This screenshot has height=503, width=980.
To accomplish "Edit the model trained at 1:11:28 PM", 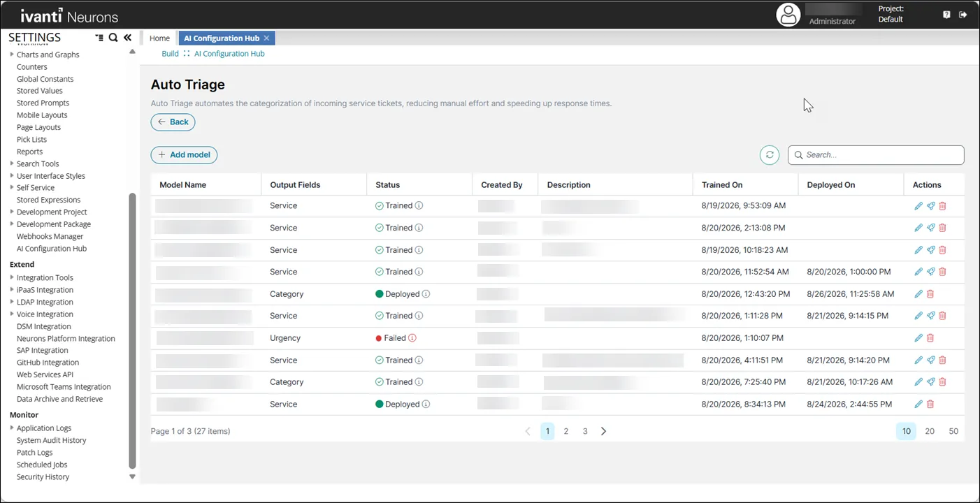I will (918, 316).
